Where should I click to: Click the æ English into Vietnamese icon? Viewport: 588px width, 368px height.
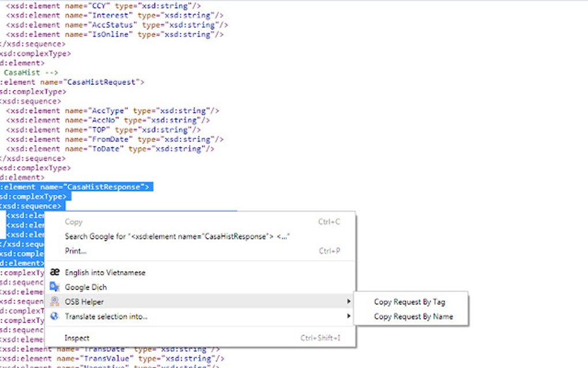tap(56, 272)
